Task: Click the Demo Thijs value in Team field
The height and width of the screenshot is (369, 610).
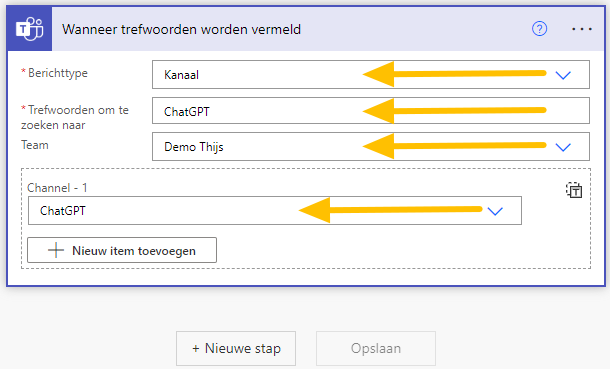Action: coord(194,147)
